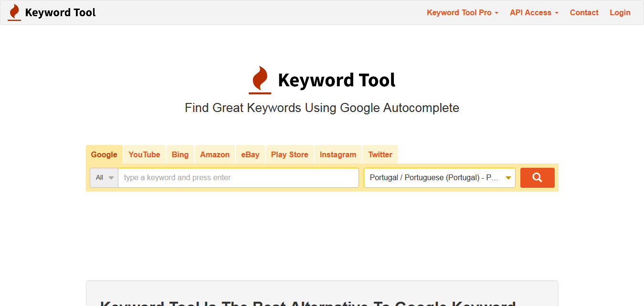Open the API Access dropdown menu

click(534, 13)
